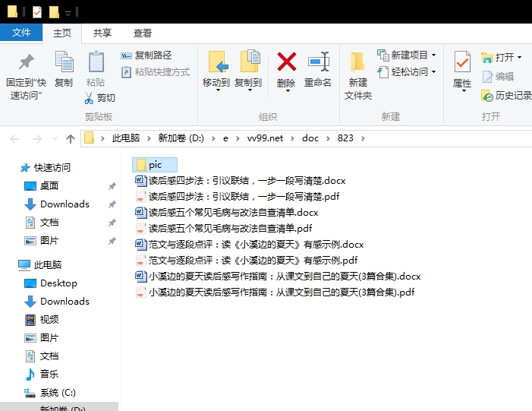This screenshot has height=411, width=532.
Task: Switch to the Home (主页) tab
Action: pos(62,33)
